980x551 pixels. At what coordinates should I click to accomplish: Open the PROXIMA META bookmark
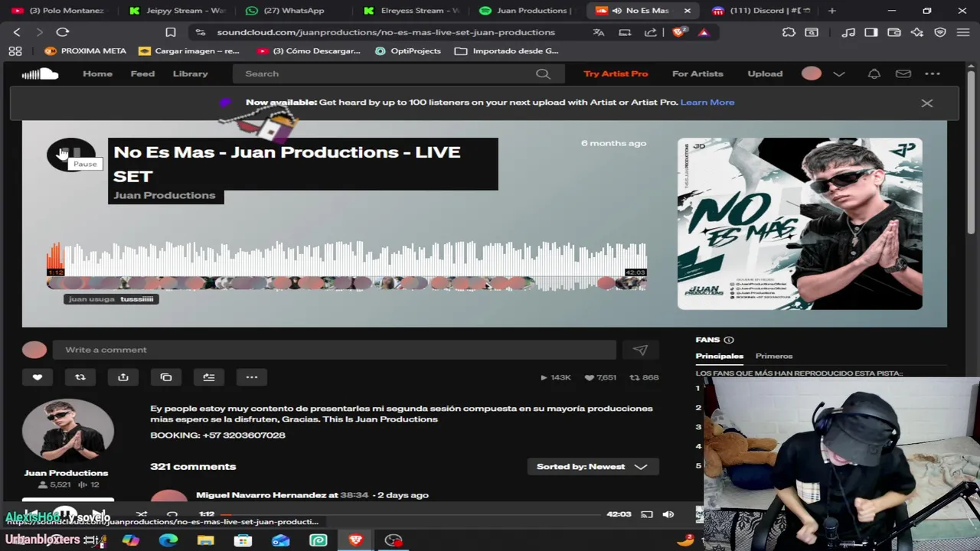(85, 51)
